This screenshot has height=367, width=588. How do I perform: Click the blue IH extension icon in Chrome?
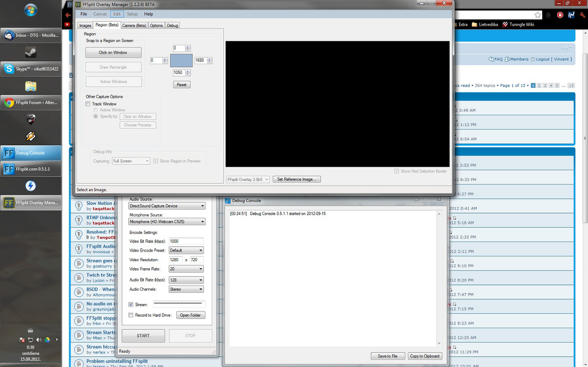coord(571,15)
